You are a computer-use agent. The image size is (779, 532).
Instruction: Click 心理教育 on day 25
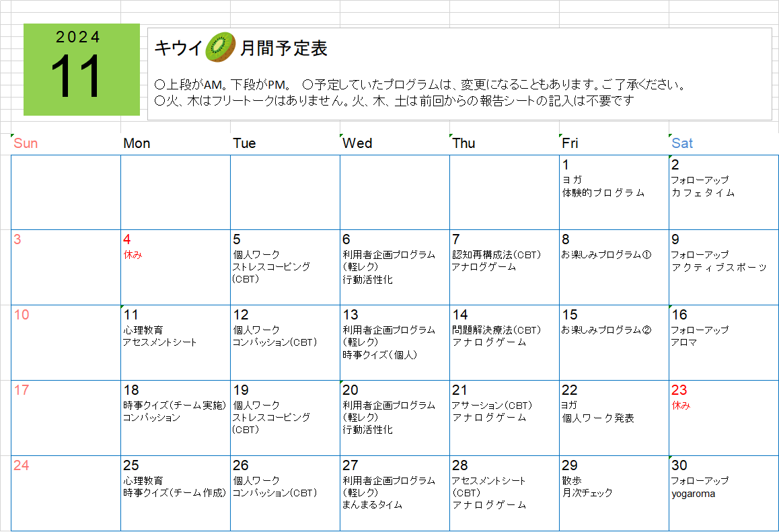coord(143,481)
